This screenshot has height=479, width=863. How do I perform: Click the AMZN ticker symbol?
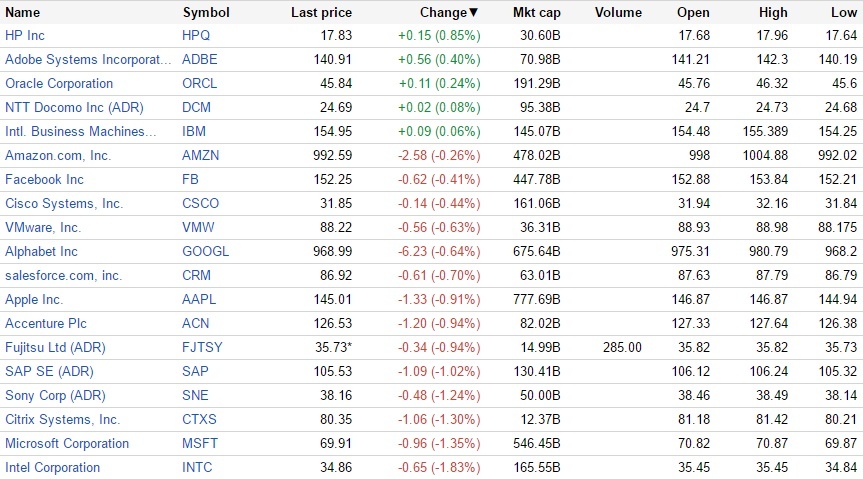tap(201, 155)
